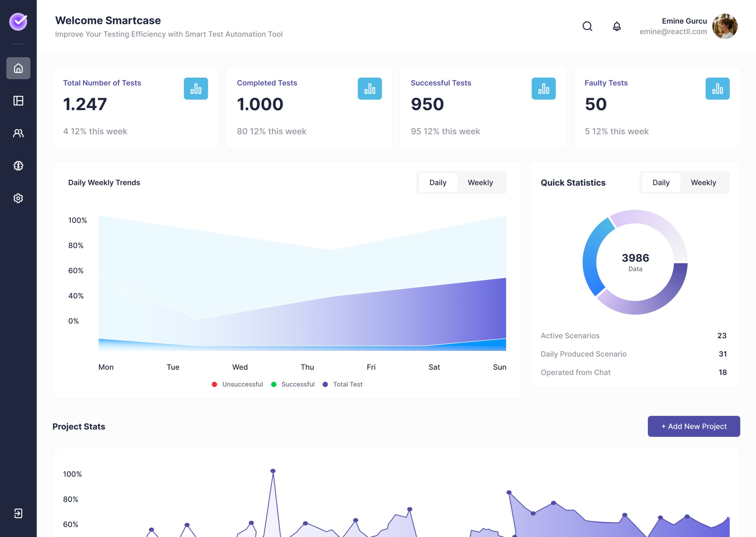756x537 pixels.
Task: Switch Daily Weekly Trends to Weekly view
Action: [480, 182]
